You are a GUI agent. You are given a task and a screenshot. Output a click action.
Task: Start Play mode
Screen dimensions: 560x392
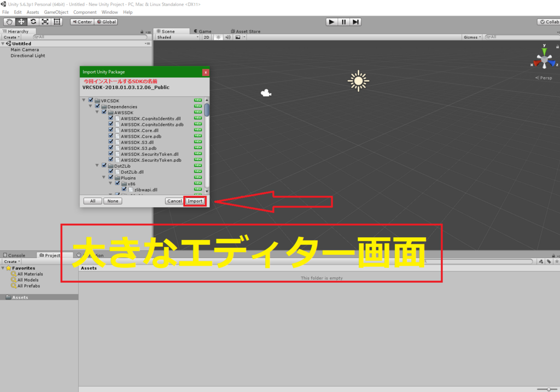point(331,22)
